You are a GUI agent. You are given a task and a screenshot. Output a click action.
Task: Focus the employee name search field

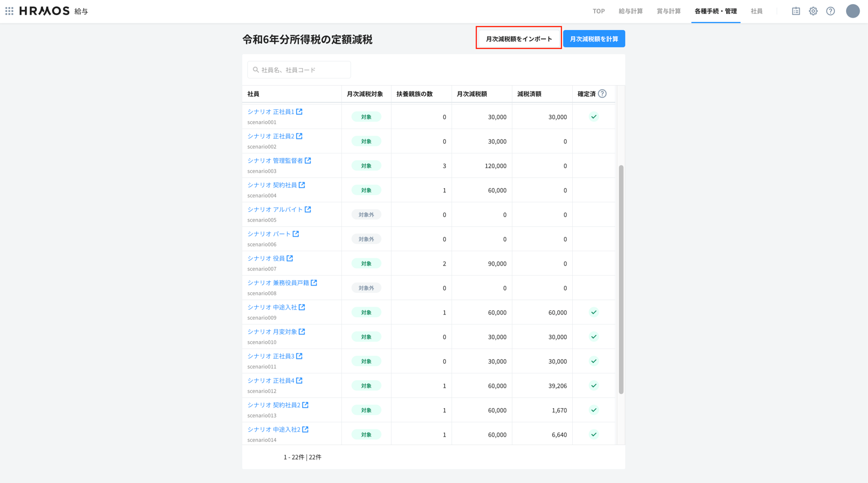click(x=299, y=70)
